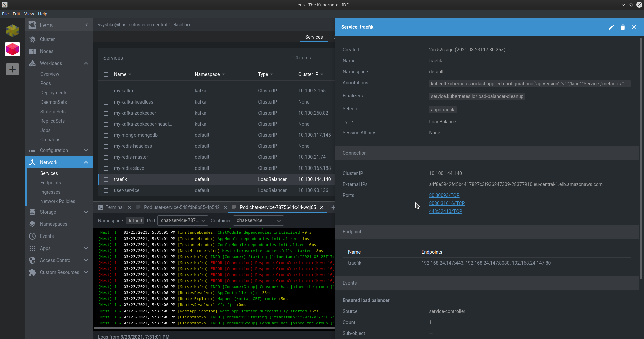Open the Nodes icon in sidebar

pyautogui.click(x=32, y=51)
